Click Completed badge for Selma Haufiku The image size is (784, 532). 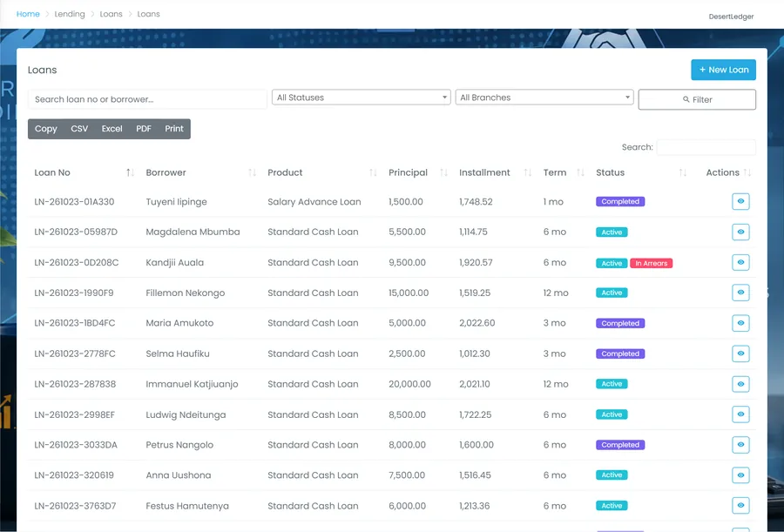tap(620, 354)
